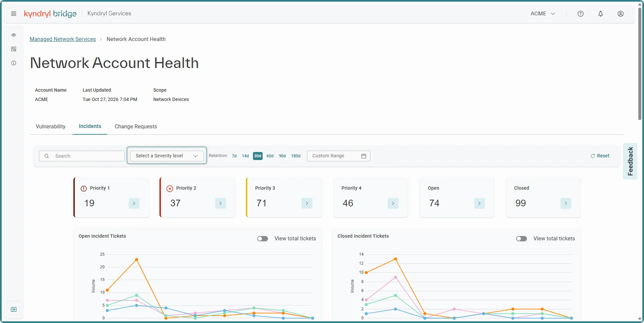The height and width of the screenshot is (323, 644).
Task: Open Priority 3 details arrow
Action: (x=307, y=203)
